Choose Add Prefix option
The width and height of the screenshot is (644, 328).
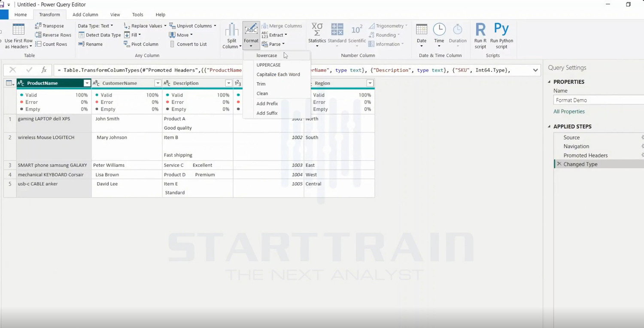[x=276, y=103]
